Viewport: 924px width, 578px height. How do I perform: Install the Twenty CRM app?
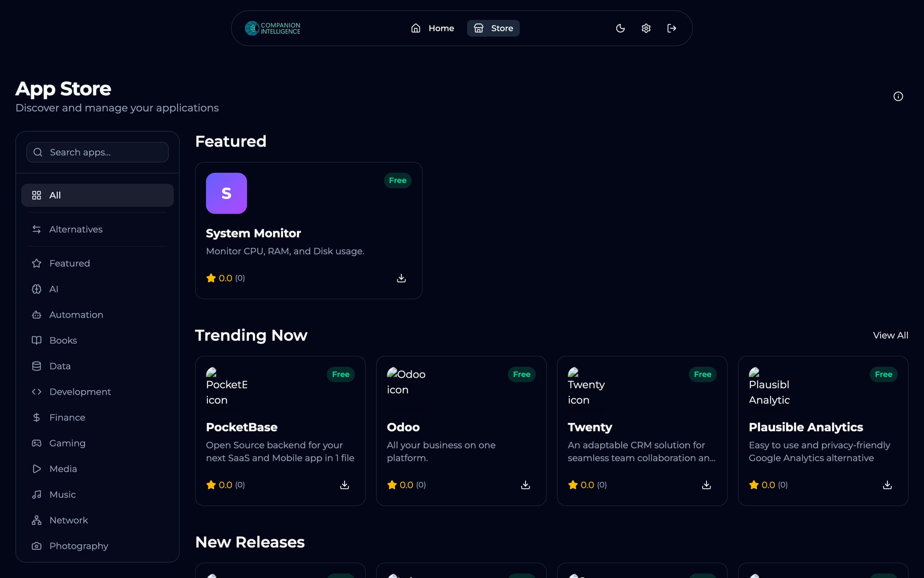(x=706, y=485)
